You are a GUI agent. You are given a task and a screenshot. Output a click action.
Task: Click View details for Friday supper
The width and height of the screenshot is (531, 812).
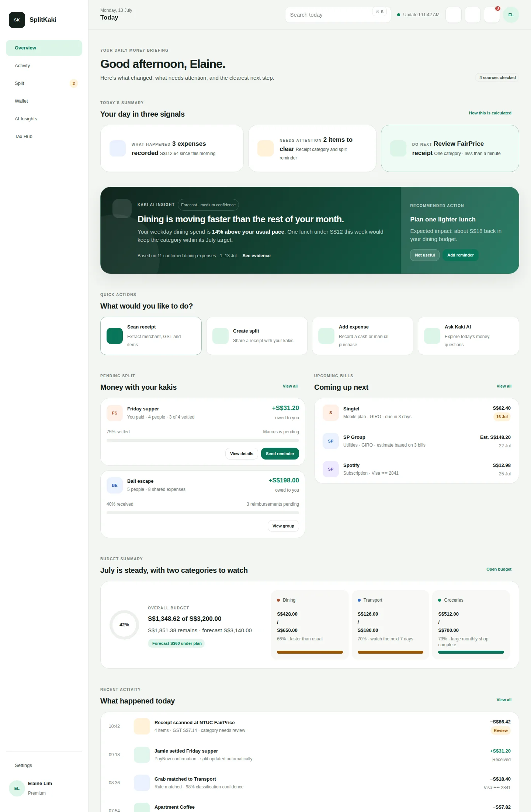tap(242, 454)
